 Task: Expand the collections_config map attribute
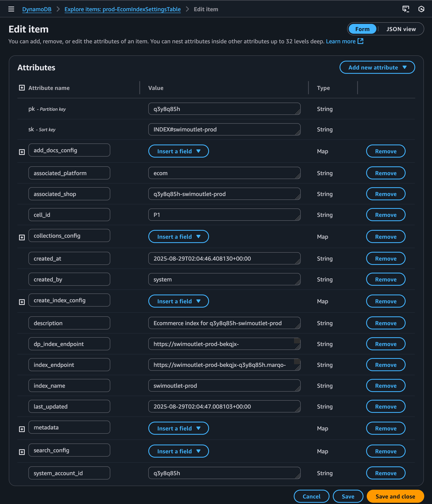click(x=22, y=237)
